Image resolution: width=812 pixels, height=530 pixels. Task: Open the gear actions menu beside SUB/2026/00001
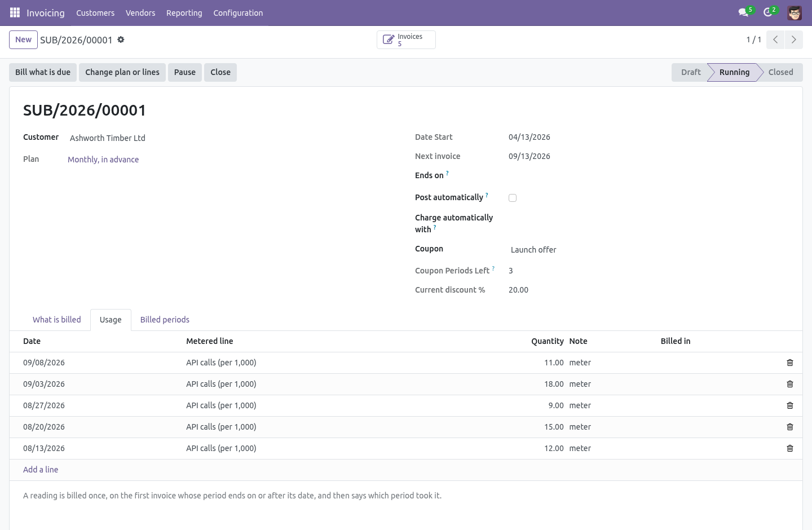121,39
